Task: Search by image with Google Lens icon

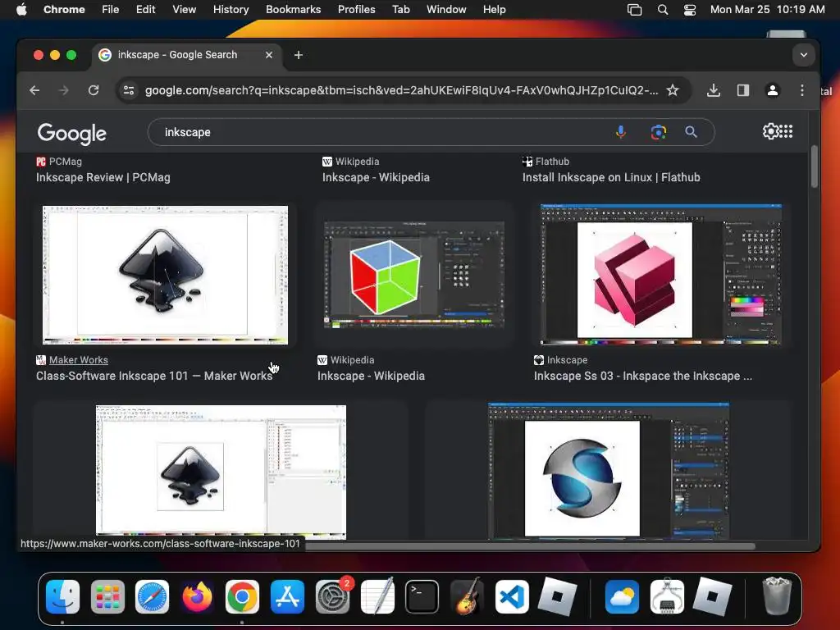Action: 659,132
